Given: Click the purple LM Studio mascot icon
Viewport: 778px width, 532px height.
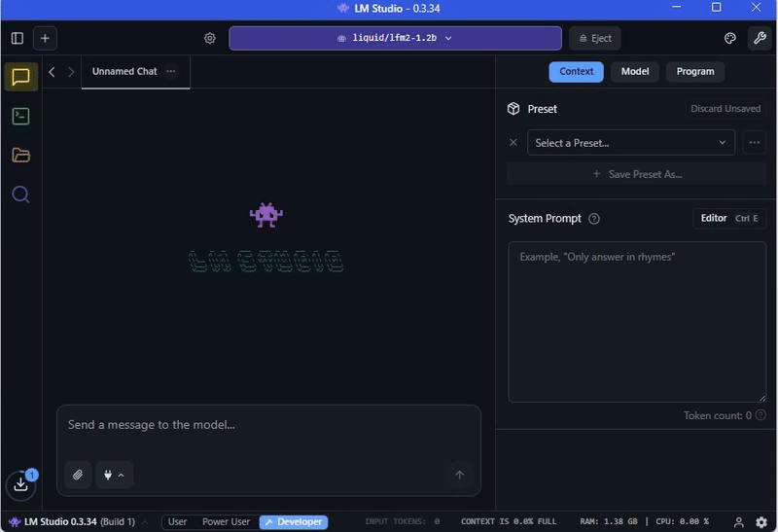Looking at the screenshot, I should [x=265, y=215].
